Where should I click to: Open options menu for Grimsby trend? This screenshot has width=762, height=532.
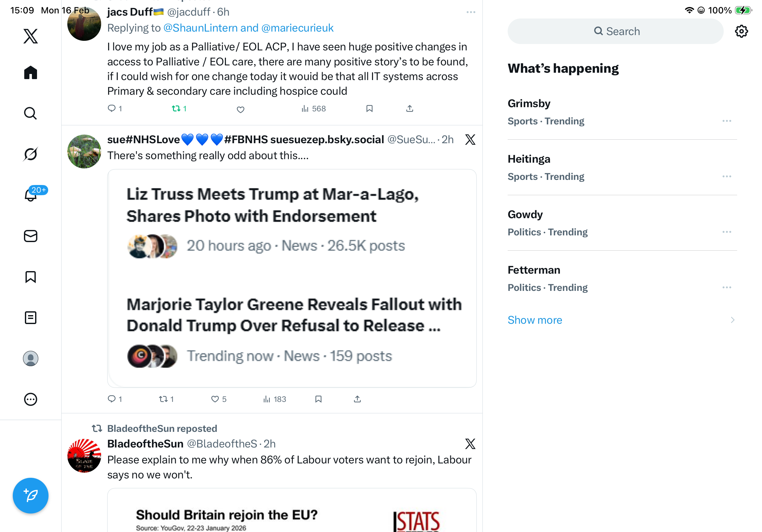[727, 121]
